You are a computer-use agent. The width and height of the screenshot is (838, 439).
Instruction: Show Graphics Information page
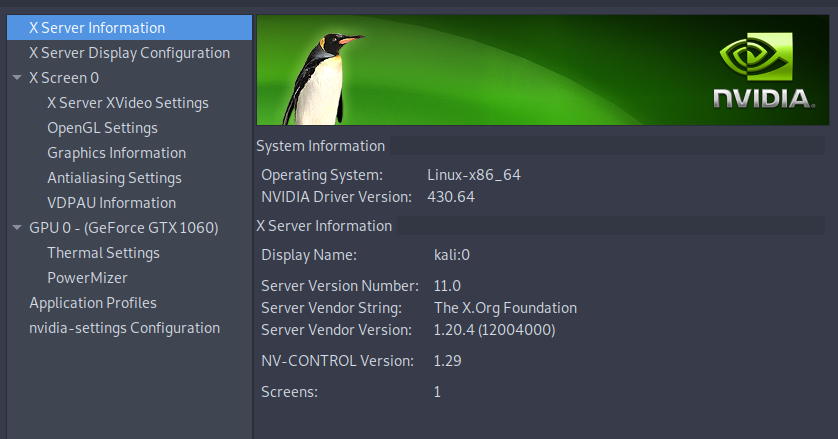pyautogui.click(x=117, y=153)
